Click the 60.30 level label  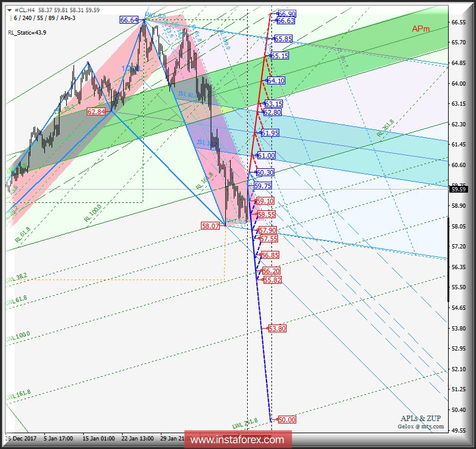tap(265, 173)
